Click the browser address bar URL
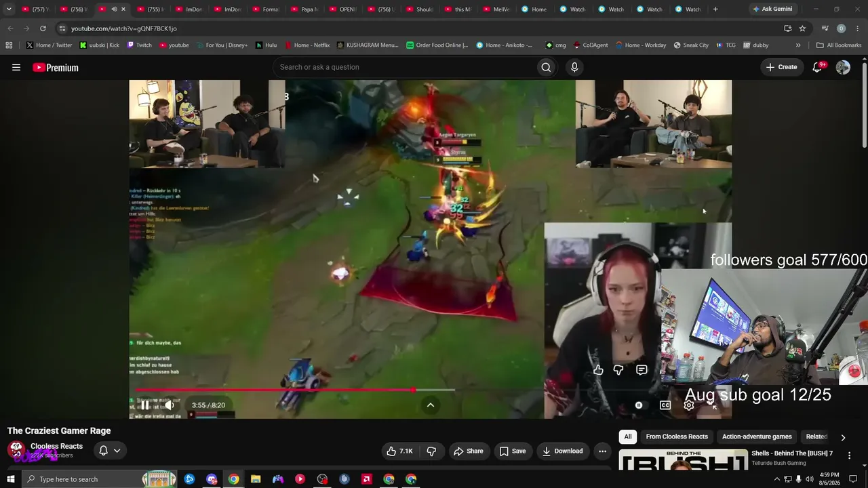 pyautogui.click(x=123, y=28)
